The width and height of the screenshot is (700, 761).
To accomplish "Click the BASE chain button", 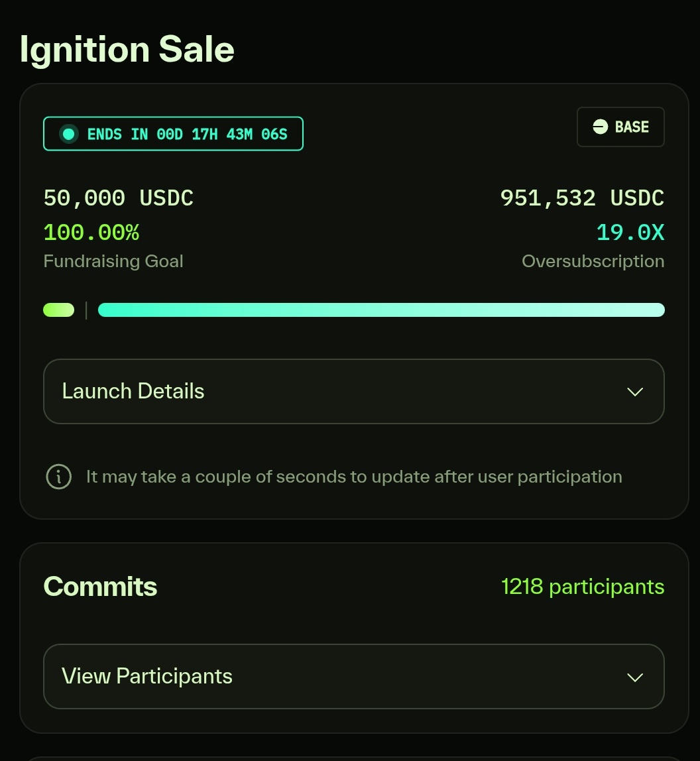I will point(620,127).
